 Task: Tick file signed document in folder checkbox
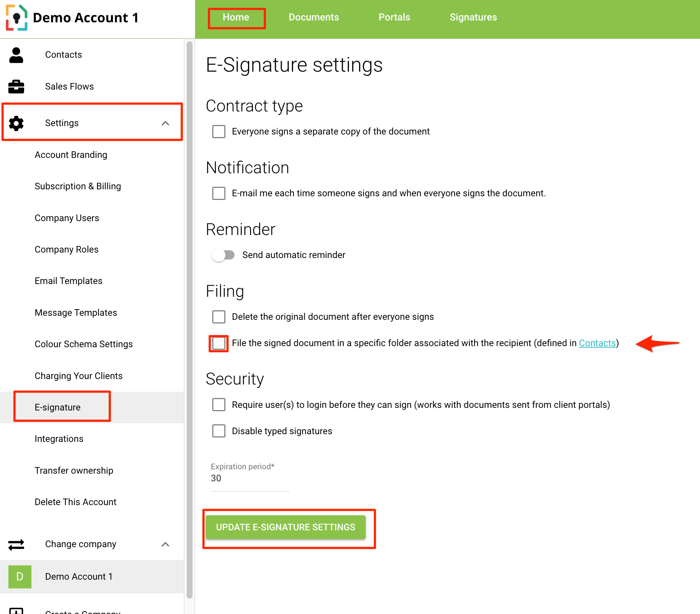point(218,344)
